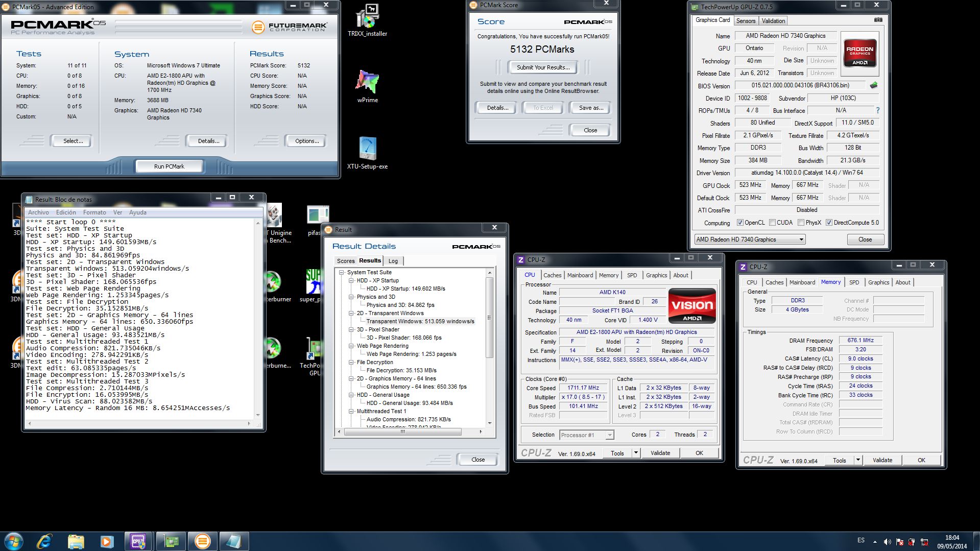Toggle the DirectCompute 5.0 checkbox

click(829, 223)
